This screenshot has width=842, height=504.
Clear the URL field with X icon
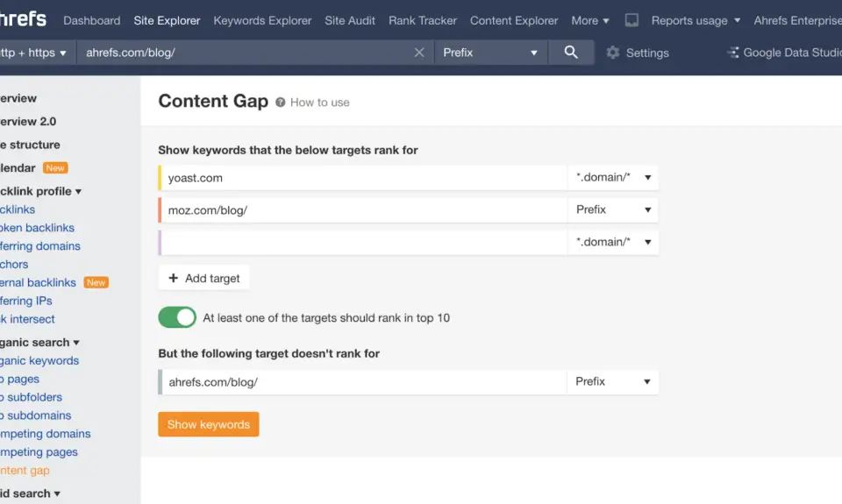[x=419, y=53]
